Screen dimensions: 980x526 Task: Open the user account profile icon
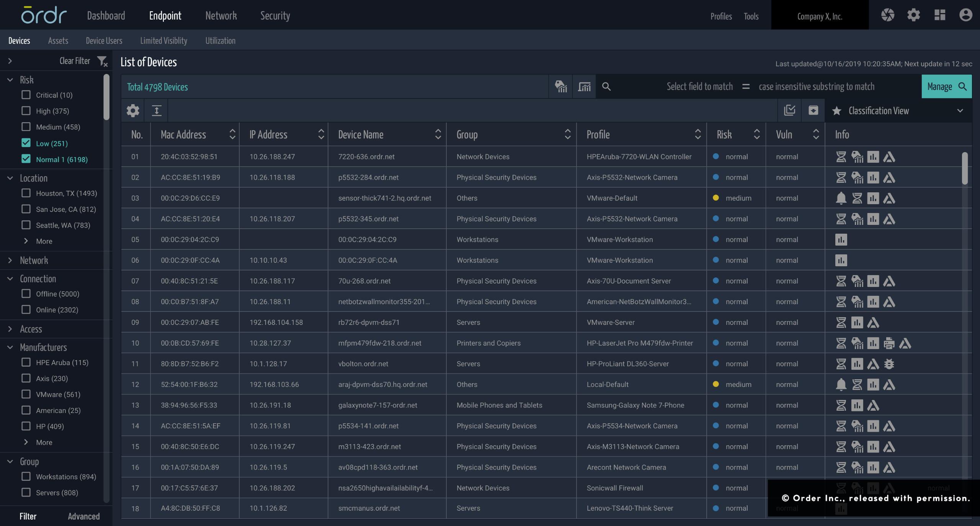coord(965,15)
